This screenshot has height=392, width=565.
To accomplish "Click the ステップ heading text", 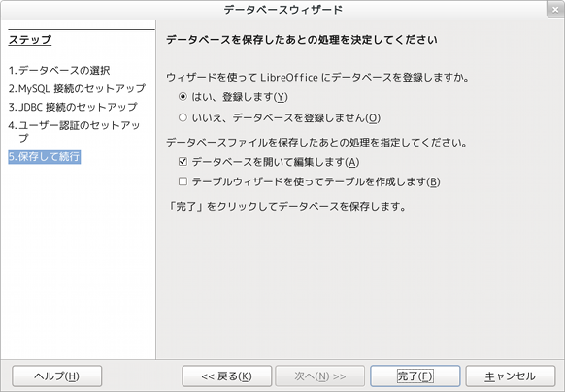I will tap(30, 39).
